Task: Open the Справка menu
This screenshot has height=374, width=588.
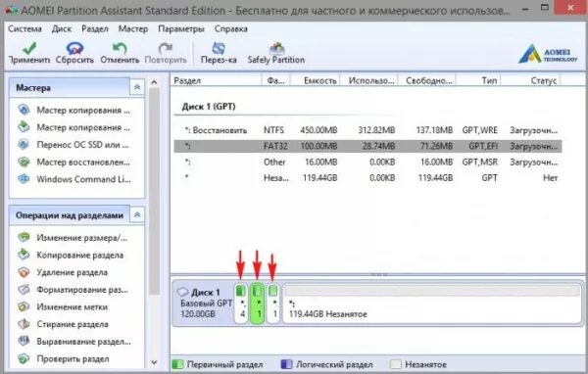Action: (231, 28)
